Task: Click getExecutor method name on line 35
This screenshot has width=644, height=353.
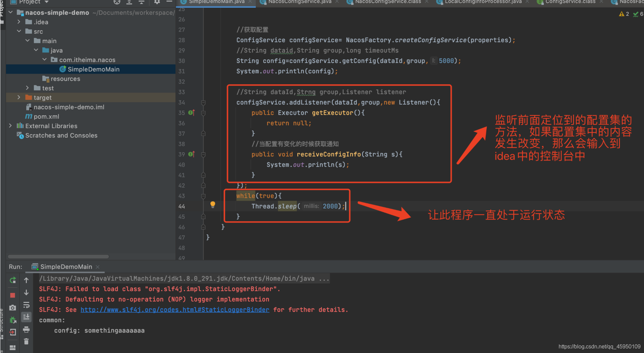Action: [332, 113]
